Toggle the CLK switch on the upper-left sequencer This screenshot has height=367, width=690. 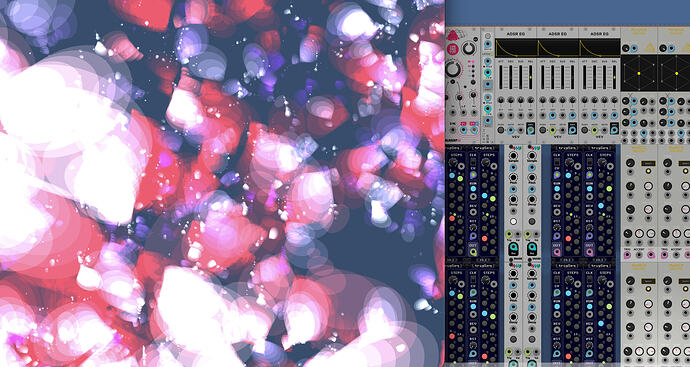pyautogui.click(x=473, y=161)
